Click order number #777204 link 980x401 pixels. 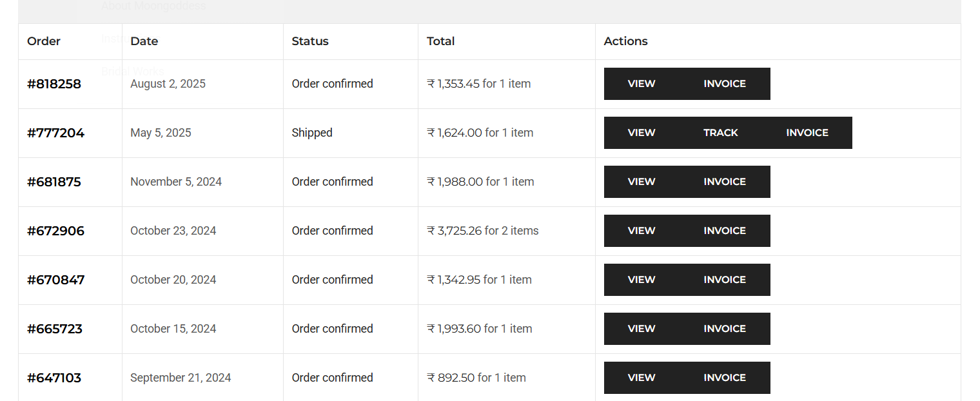[x=55, y=133]
